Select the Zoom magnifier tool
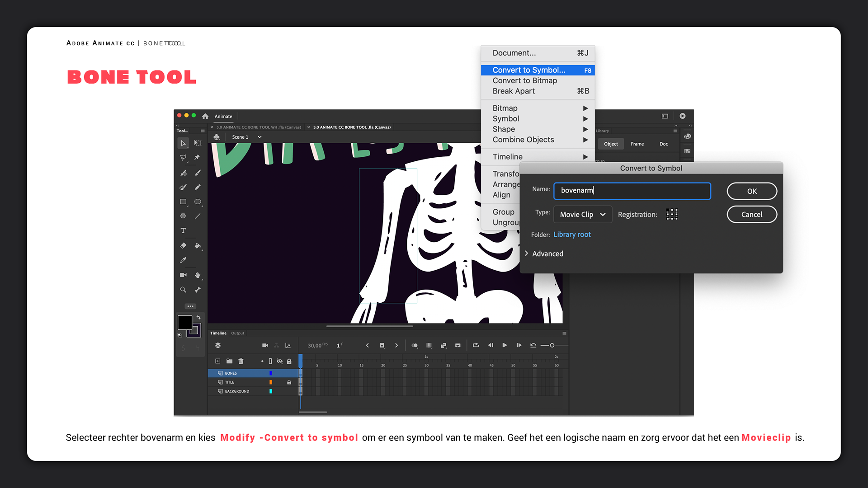Viewport: 868px width, 488px height. pyautogui.click(x=183, y=290)
